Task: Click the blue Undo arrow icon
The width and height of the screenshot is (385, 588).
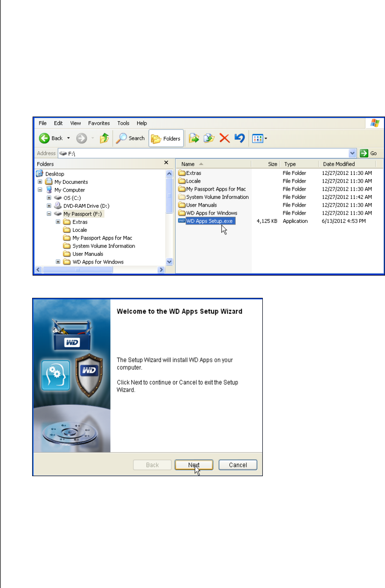Action: click(x=240, y=138)
